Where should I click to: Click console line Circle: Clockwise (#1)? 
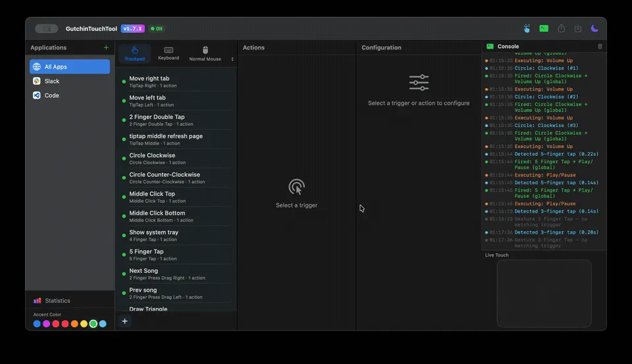coord(546,68)
